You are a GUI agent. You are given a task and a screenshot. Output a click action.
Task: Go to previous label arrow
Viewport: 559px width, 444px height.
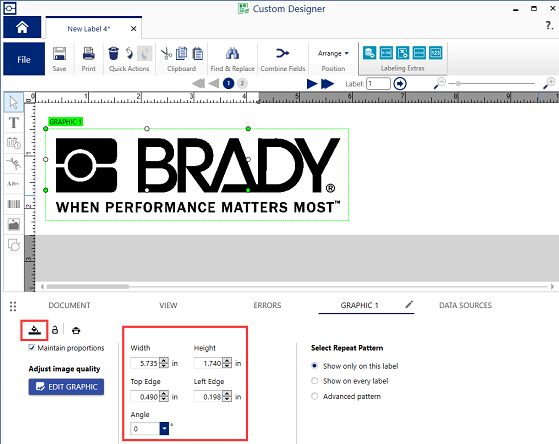click(x=214, y=84)
